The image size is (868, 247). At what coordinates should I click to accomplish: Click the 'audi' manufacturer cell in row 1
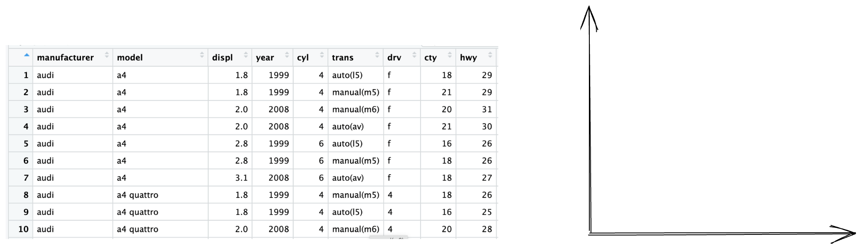[45, 75]
